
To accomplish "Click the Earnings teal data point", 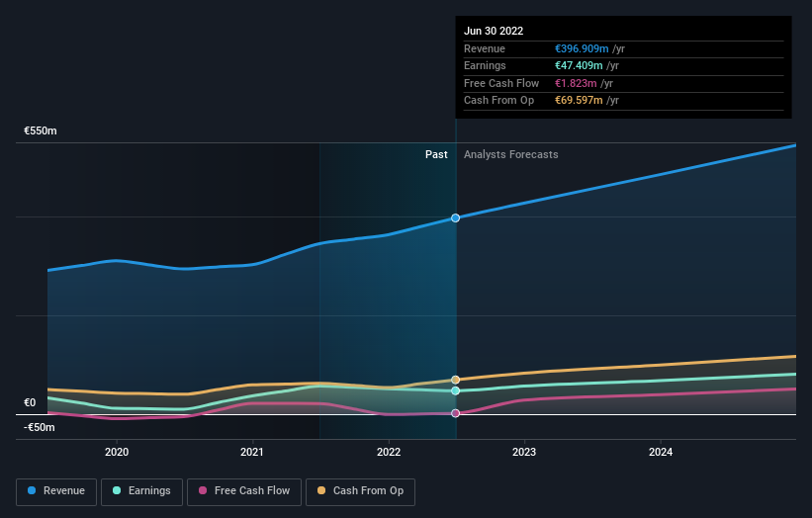I will click(x=455, y=390).
